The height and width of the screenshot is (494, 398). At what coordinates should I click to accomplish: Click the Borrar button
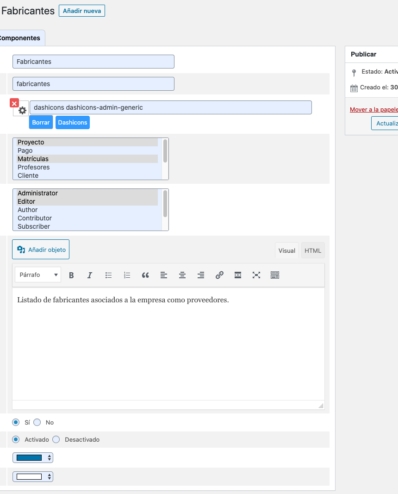pyautogui.click(x=41, y=122)
